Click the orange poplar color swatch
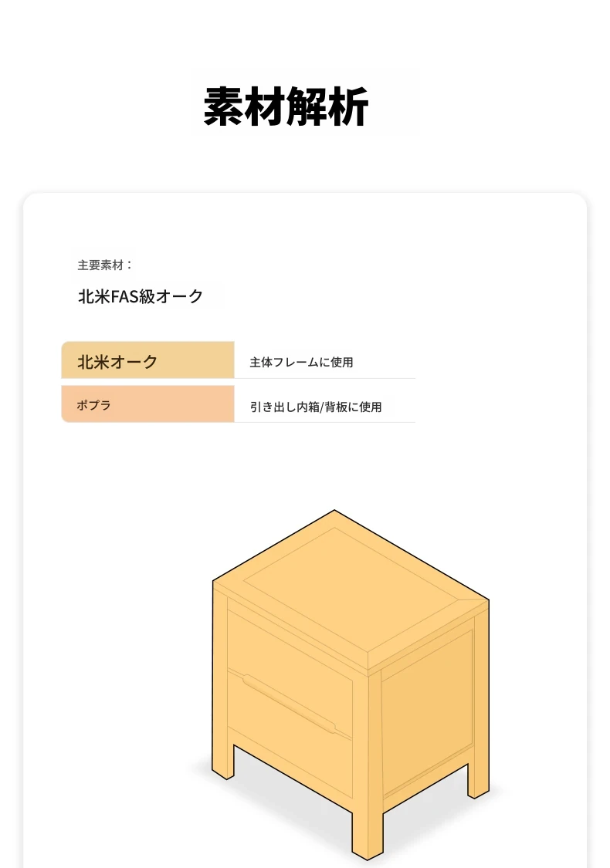The width and height of the screenshot is (610, 868). [x=148, y=404]
